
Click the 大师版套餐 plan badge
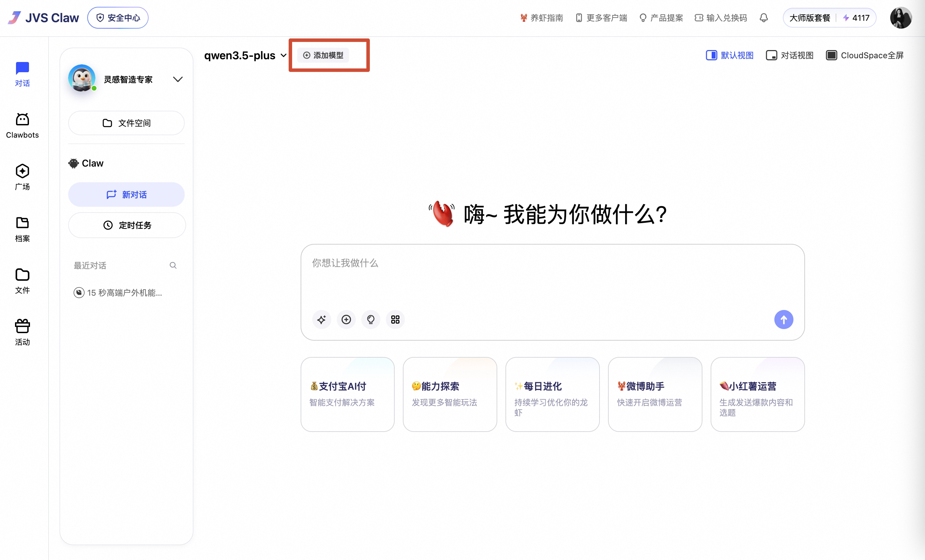pos(809,18)
